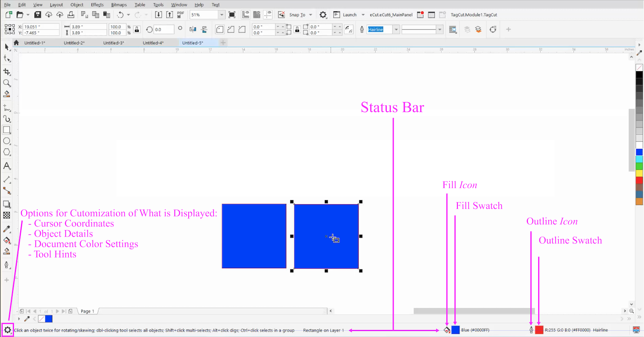This screenshot has height=337, width=644.
Task: Click the red swatch in the color palette
Action: [x=639, y=180]
